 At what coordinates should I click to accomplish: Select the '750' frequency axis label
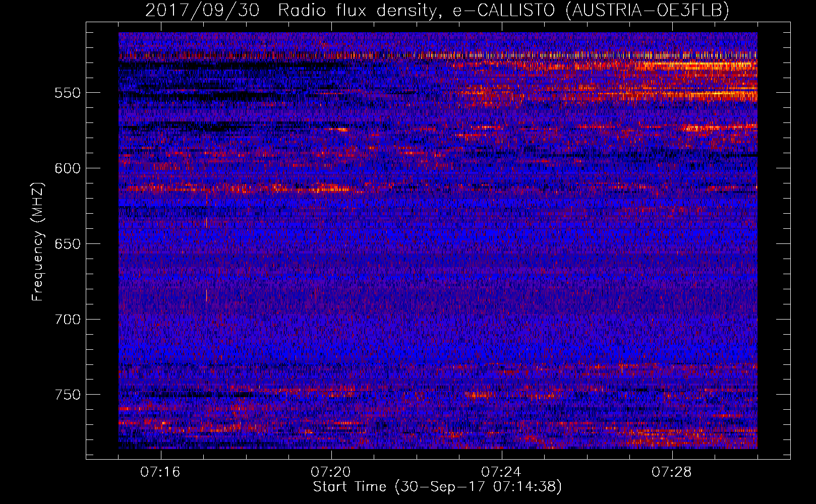click(68, 395)
